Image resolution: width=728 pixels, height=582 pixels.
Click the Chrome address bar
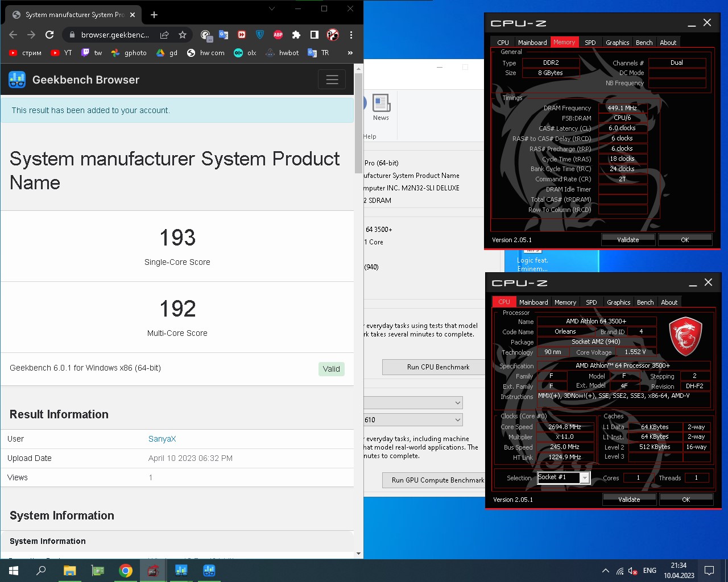pos(115,35)
